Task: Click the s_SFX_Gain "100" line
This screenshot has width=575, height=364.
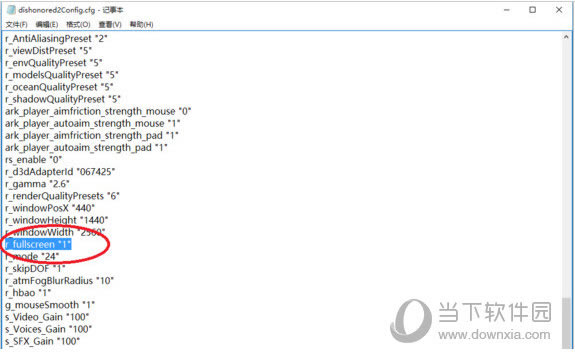Action: click(x=43, y=341)
